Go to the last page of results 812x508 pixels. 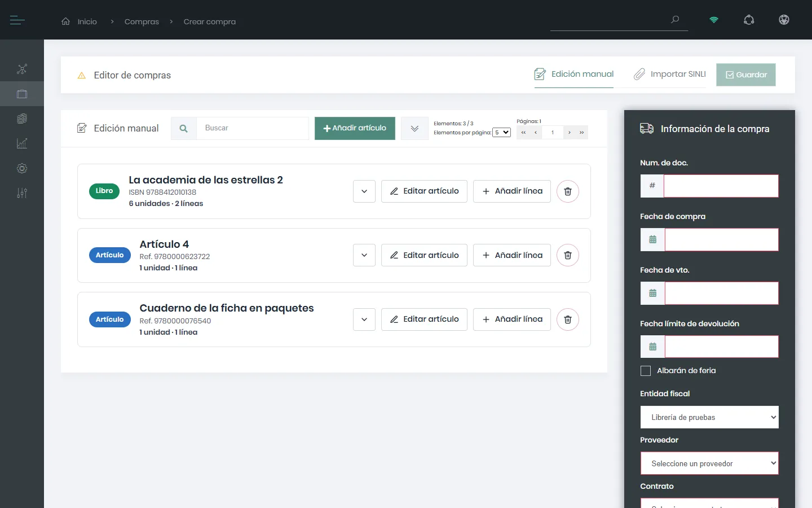coord(582,133)
